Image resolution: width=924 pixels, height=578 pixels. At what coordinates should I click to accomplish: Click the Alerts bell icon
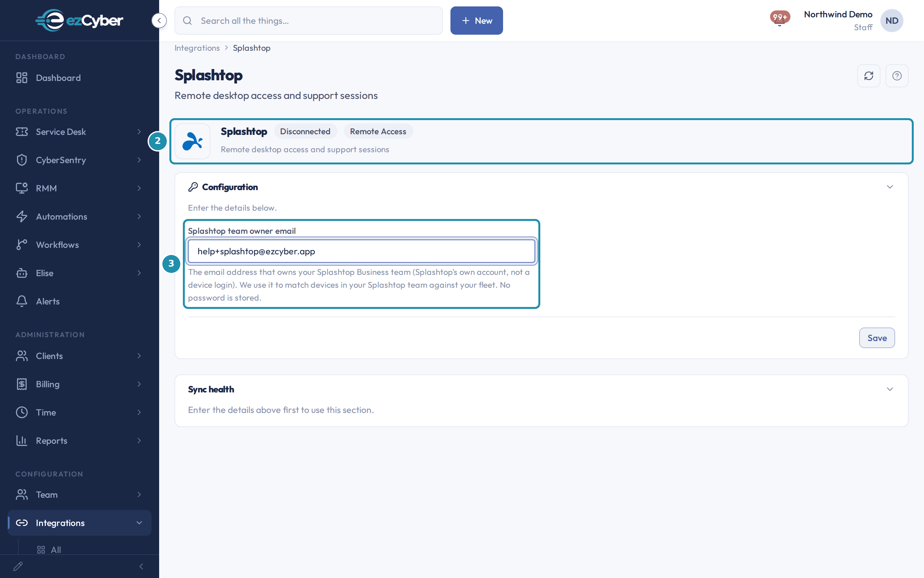[22, 301]
